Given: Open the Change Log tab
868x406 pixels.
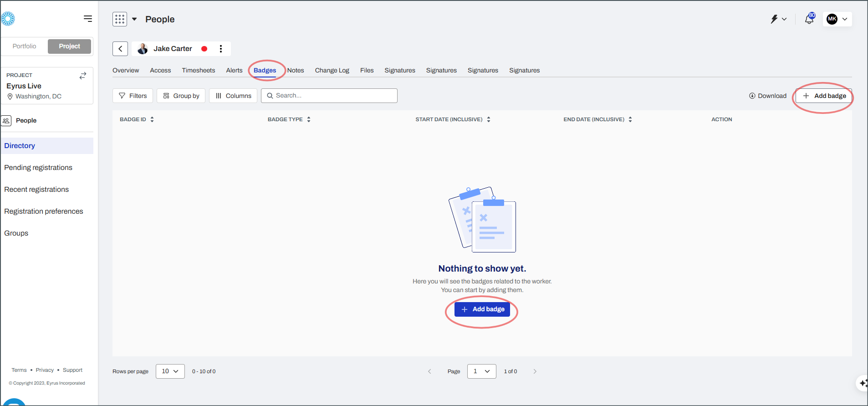Looking at the screenshot, I should (x=332, y=71).
